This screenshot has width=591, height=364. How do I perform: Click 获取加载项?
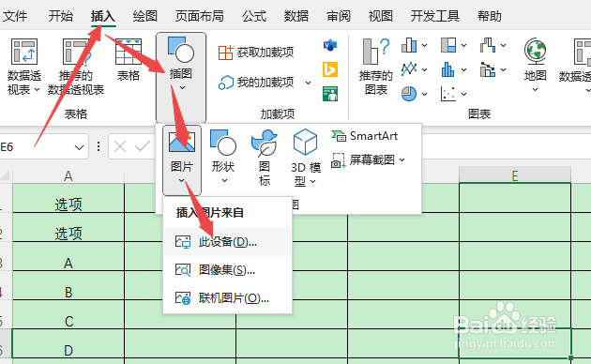pyautogui.click(x=256, y=53)
